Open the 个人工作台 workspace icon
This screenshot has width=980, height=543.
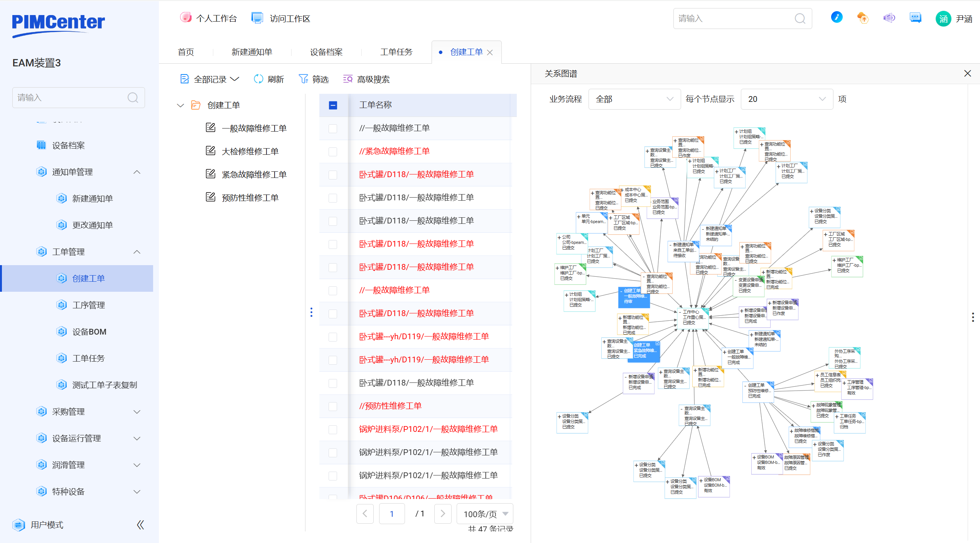(x=186, y=18)
